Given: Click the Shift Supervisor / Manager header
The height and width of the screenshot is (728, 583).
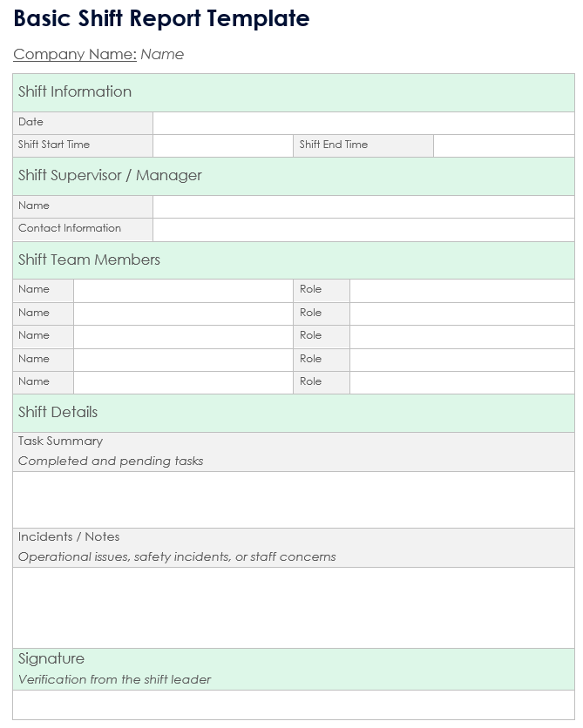Looking at the screenshot, I should 110,176.
